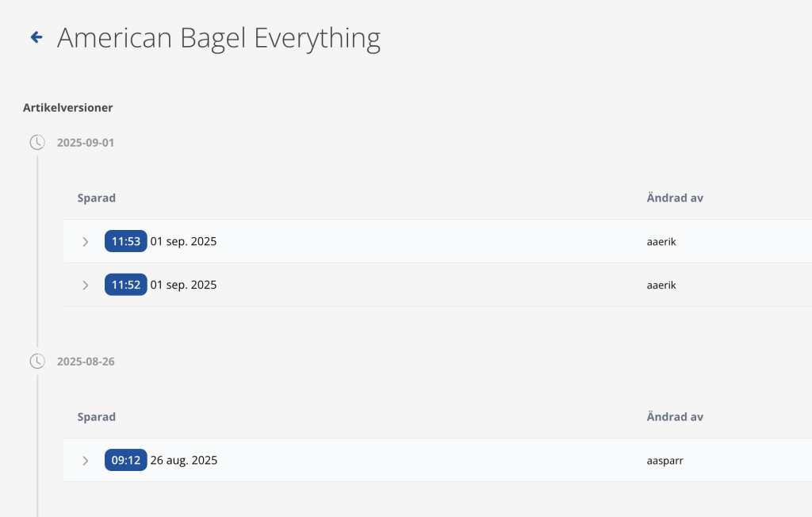Expand the 09:12 version row chevron
The image size is (812, 517).
(86, 461)
